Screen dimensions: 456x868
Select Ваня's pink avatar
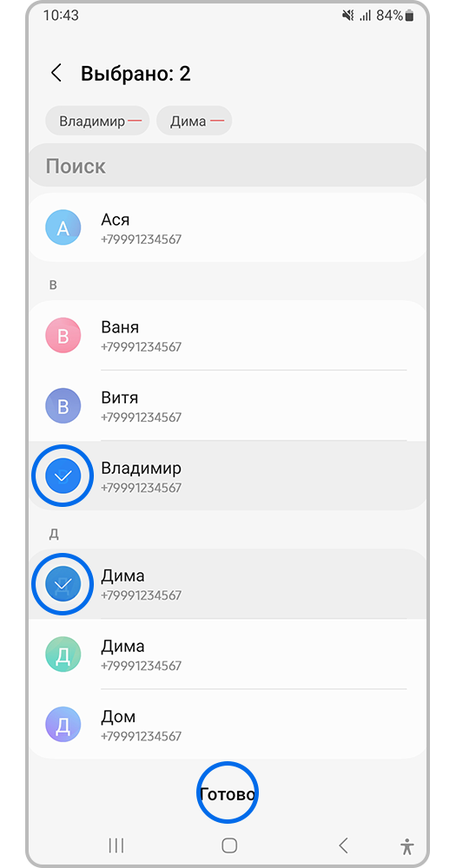[63, 335]
